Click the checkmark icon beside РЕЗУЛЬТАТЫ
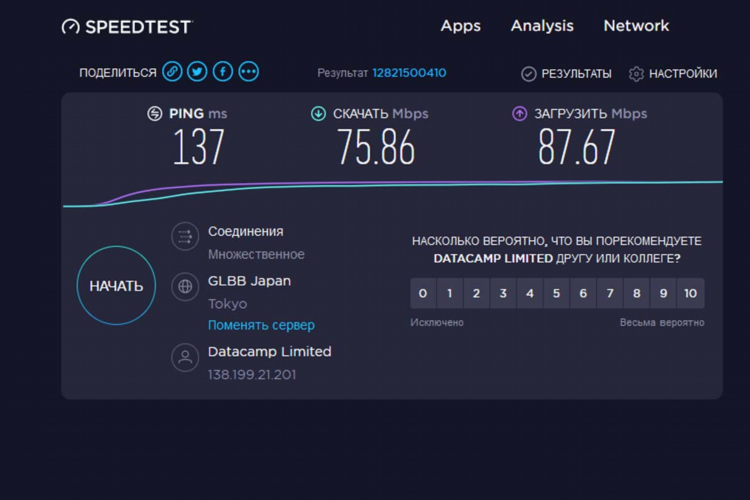Image resolution: width=750 pixels, height=500 pixels. coord(529,74)
